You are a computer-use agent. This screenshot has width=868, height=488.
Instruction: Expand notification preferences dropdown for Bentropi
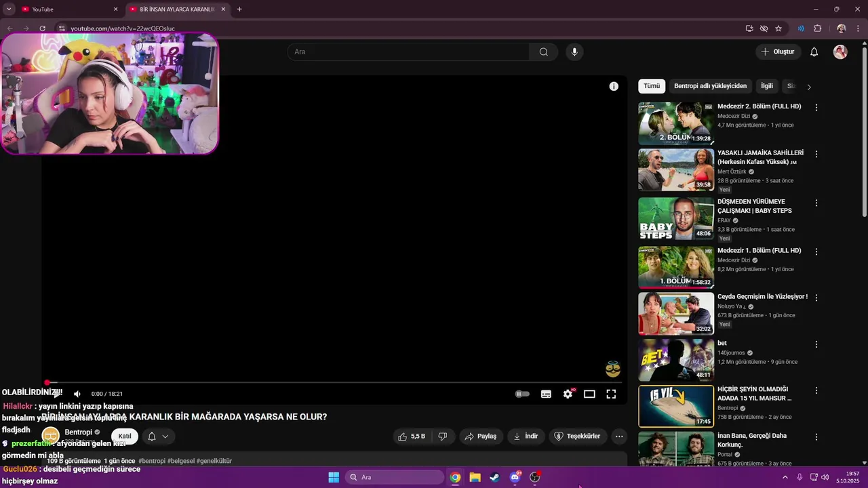point(165,436)
